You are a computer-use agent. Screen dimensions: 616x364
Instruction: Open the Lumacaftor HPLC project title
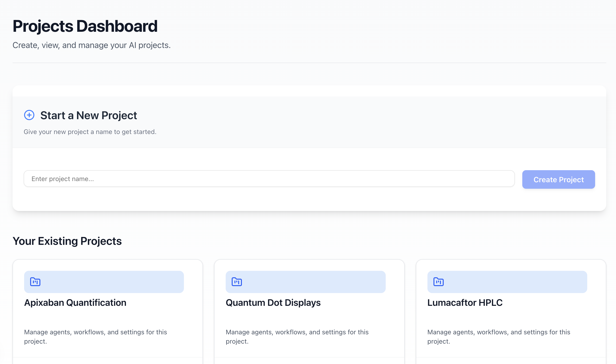click(x=465, y=302)
